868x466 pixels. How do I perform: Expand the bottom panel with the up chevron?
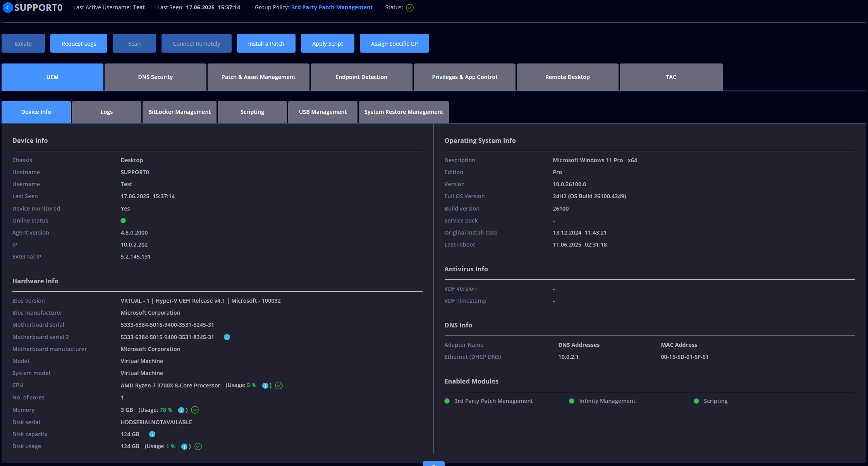pyautogui.click(x=433, y=464)
